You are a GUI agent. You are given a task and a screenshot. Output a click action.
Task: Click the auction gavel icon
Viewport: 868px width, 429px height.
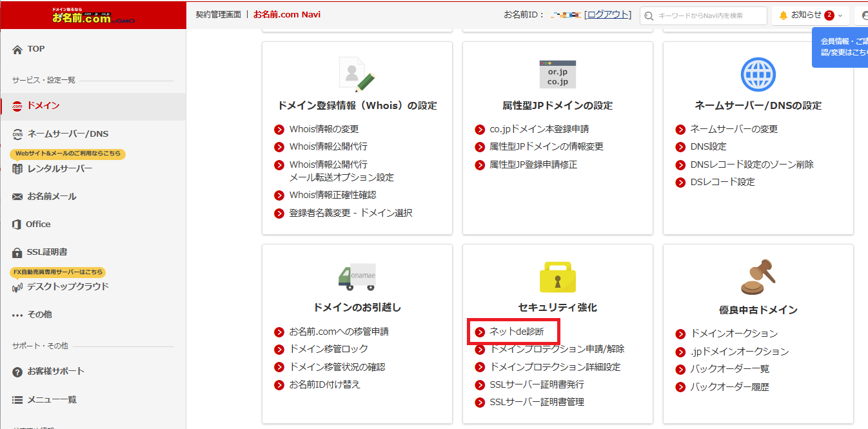[x=758, y=277]
